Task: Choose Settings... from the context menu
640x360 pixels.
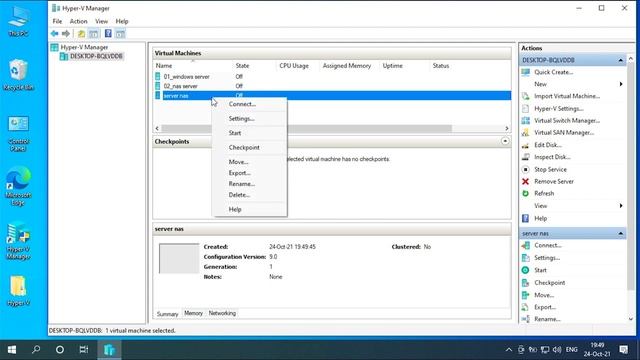Action: click(249, 119)
